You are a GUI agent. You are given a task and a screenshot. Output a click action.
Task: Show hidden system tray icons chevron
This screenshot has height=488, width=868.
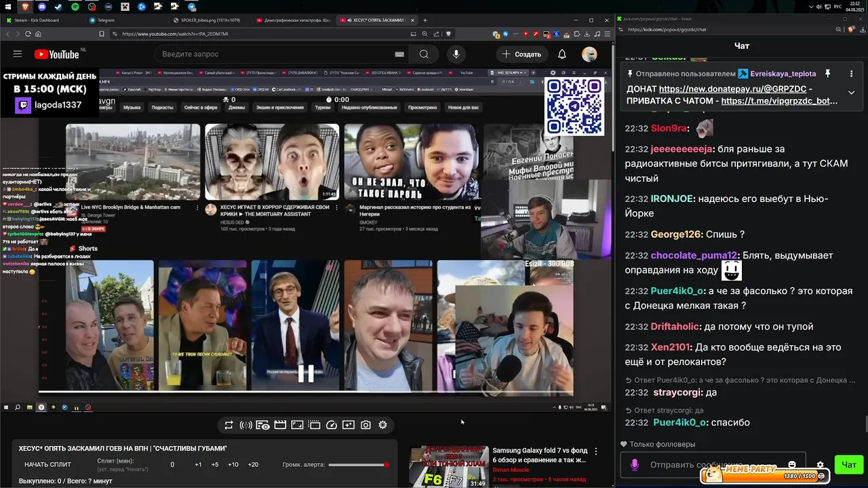tap(812, 6)
